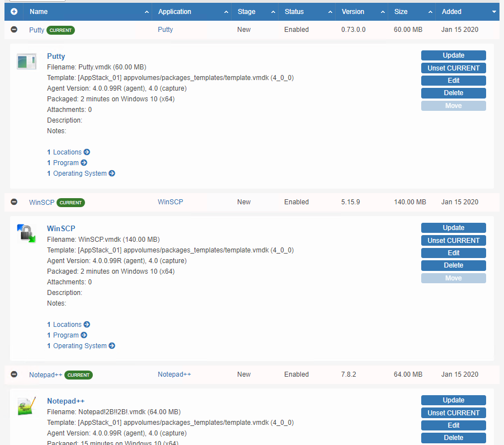Click Move button for WinSCP
The width and height of the screenshot is (504, 445).
pos(454,278)
